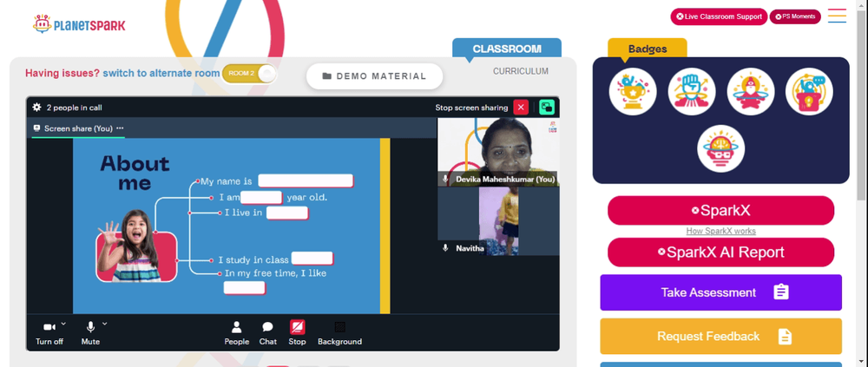Viewport: 868px width, 367px height.
Task: Click the I live in blank field
Action: (286, 213)
